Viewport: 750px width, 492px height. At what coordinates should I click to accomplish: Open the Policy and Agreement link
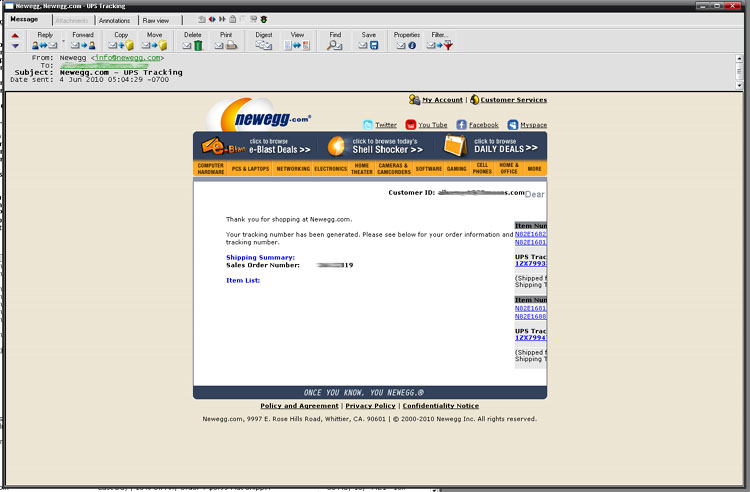tap(299, 406)
